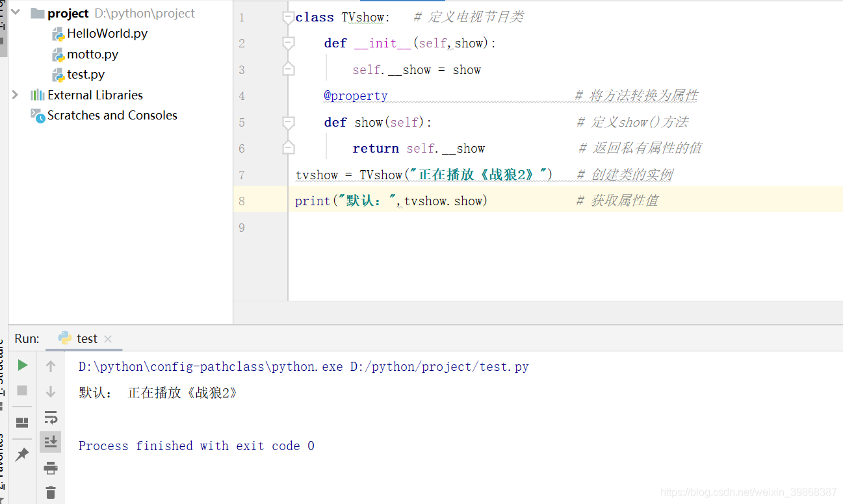Screen dimensions: 843x504
Task: Click 'def __init__(self,show):' line
Action: [409, 44]
